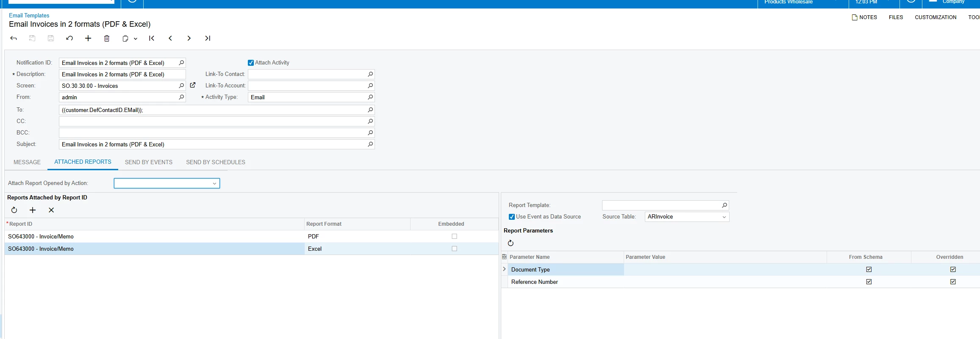Open lookup for Activity Type field
The image size is (980, 339).
tap(370, 97)
